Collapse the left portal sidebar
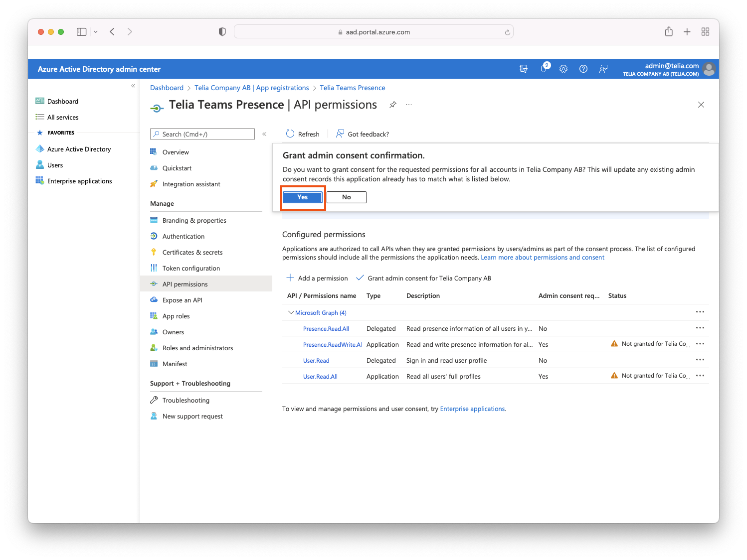This screenshot has height=560, width=747. pyautogui.click(x=133, y=86)
